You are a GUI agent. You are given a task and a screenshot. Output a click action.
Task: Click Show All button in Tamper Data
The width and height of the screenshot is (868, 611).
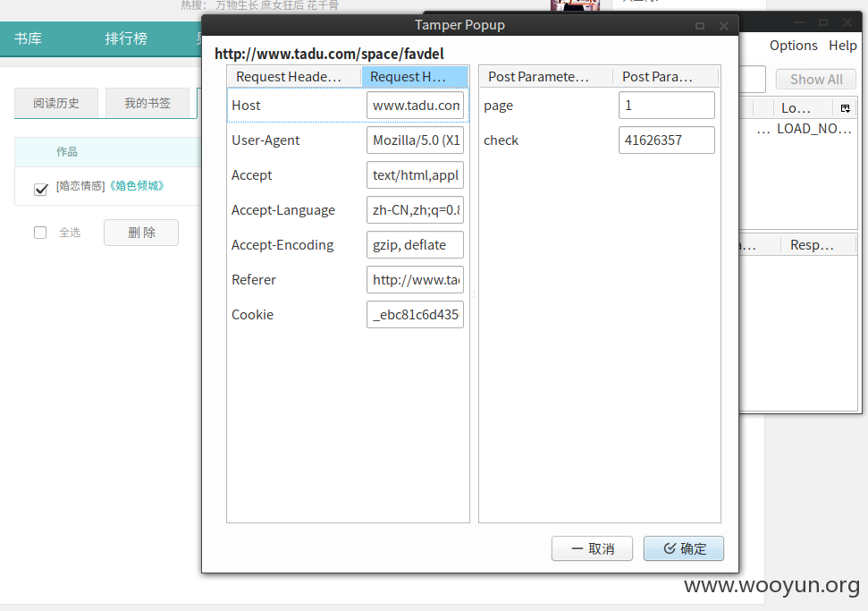click(x=816, y=80)
